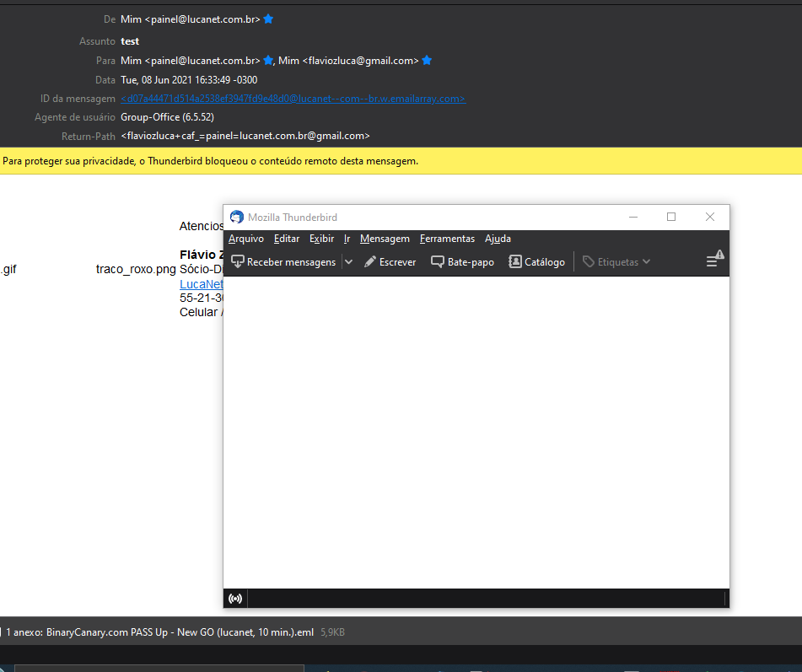Image resolution: width=802 pixels, height=672 pixels.
Task: Toggle the star on the Para lucanet address
Action: click(x=266, y=60)
